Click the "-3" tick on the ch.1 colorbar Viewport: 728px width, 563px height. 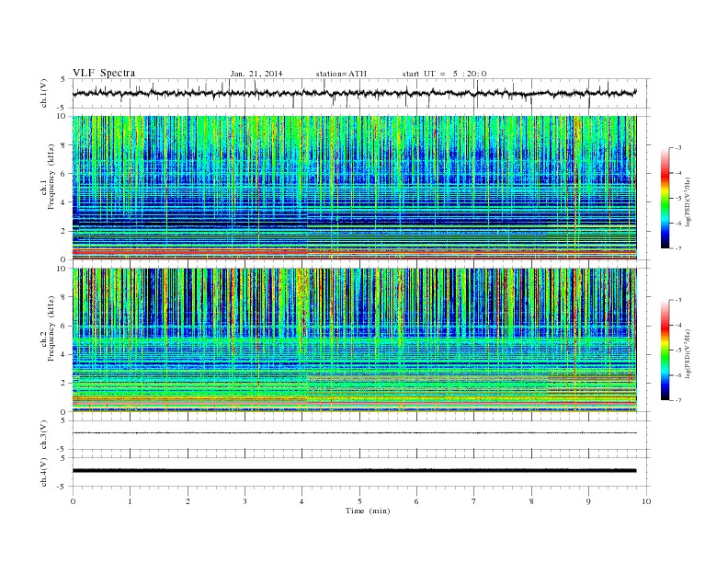pos(678,148)
